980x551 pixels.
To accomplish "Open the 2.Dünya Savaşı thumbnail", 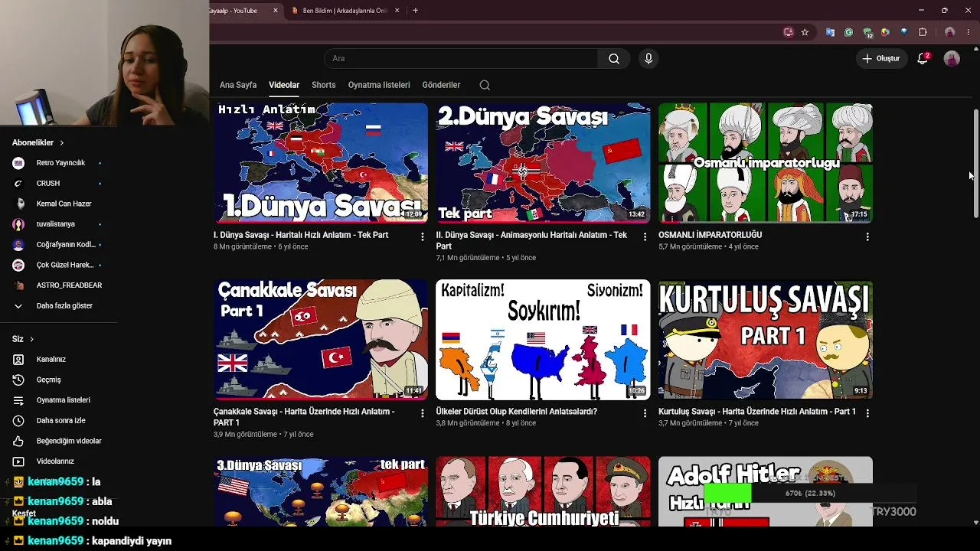I will click(543, 163).
